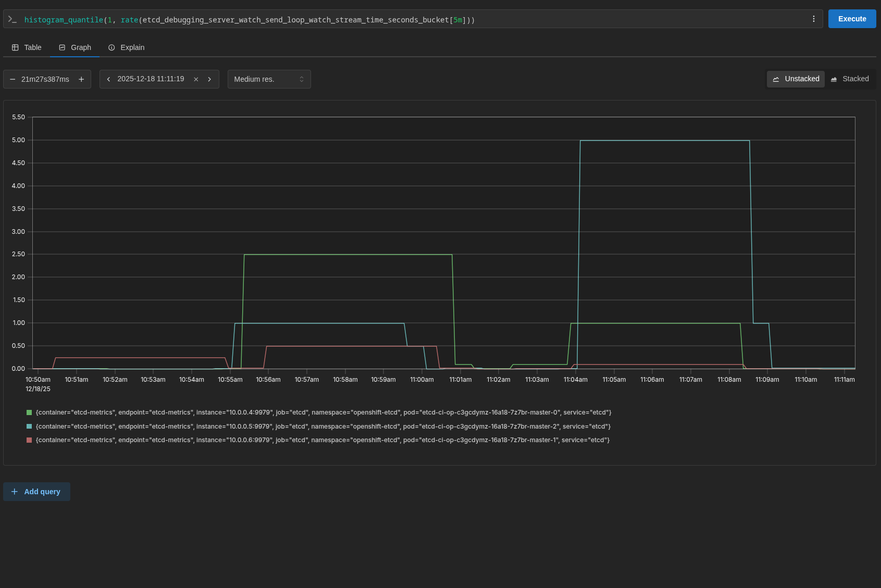Click the green master-0 legend swatch
Viewport: 881px width, 588px height.
coord(29,412)
